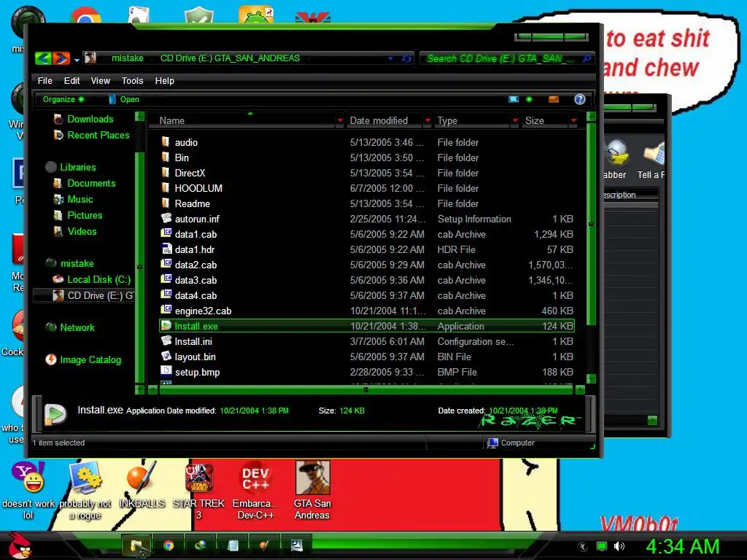747x560 pixels.
Task: Click the green Back arrow button
Action: (43, 58)
